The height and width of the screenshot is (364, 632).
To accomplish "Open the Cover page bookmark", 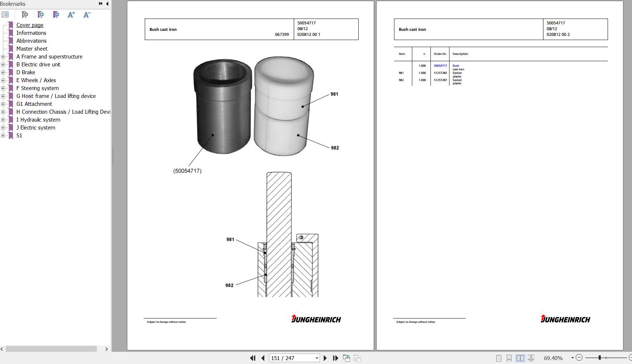I will tap(30, 25).
